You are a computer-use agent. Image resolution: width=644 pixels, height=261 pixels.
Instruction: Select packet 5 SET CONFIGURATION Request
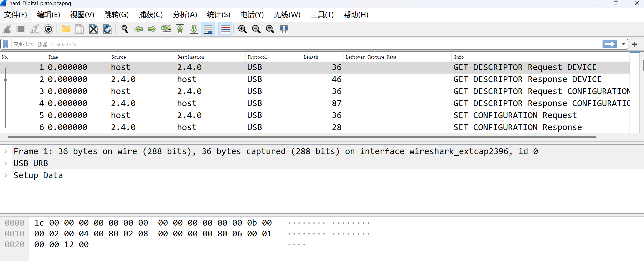tap(315, 115)
